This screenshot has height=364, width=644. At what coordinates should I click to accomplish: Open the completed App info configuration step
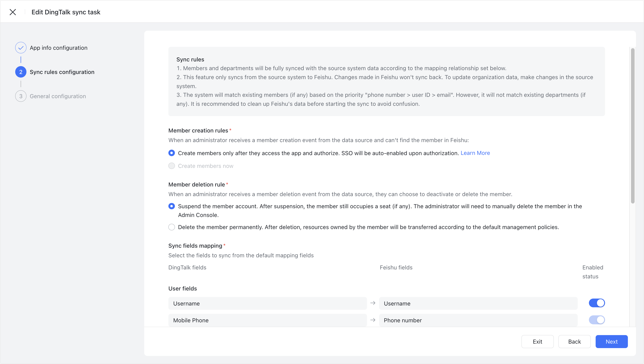point(21,48)
